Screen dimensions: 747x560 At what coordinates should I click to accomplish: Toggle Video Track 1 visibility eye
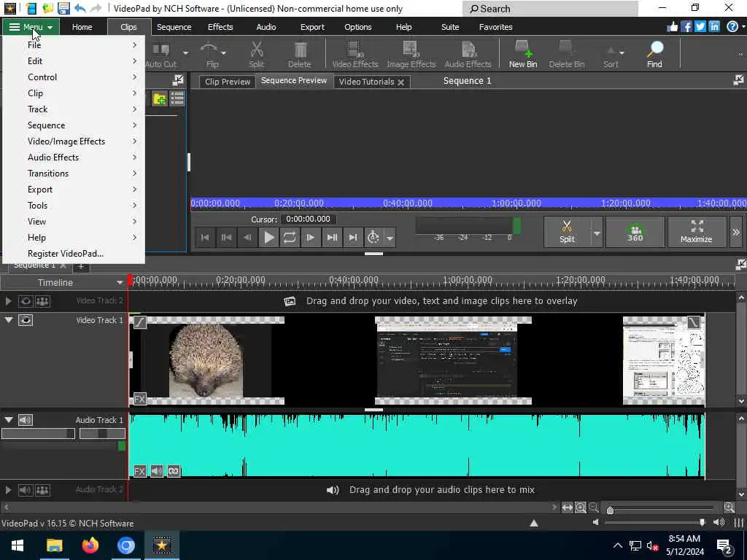pyautogui.click(x=26, y=321)
